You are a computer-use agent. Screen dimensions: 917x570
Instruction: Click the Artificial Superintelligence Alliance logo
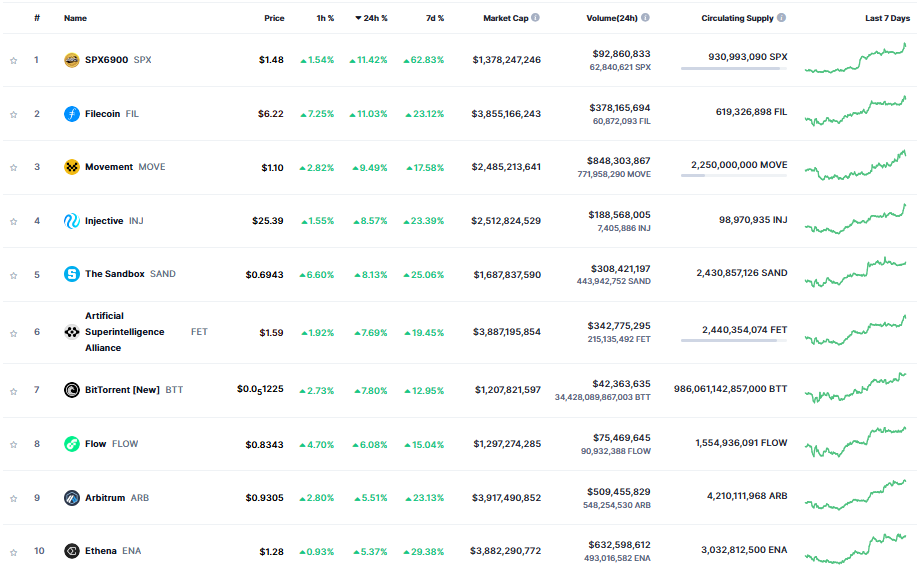click(x=71, y=332)
